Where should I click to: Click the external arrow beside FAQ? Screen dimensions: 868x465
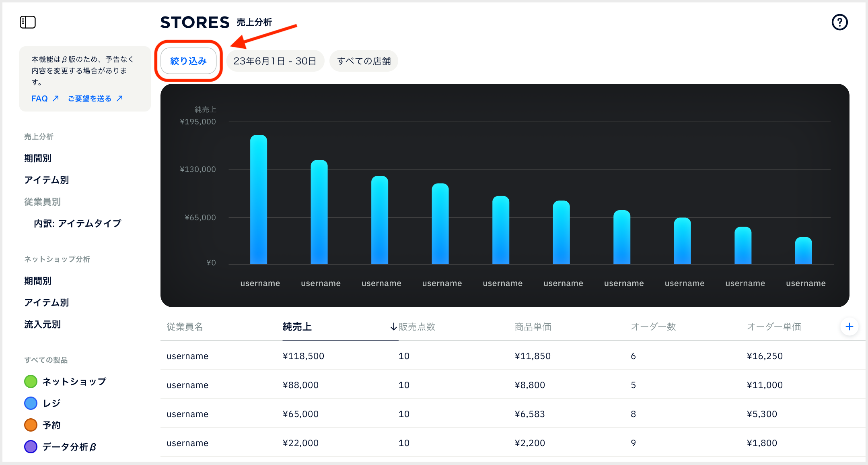[x=56, y=99]
